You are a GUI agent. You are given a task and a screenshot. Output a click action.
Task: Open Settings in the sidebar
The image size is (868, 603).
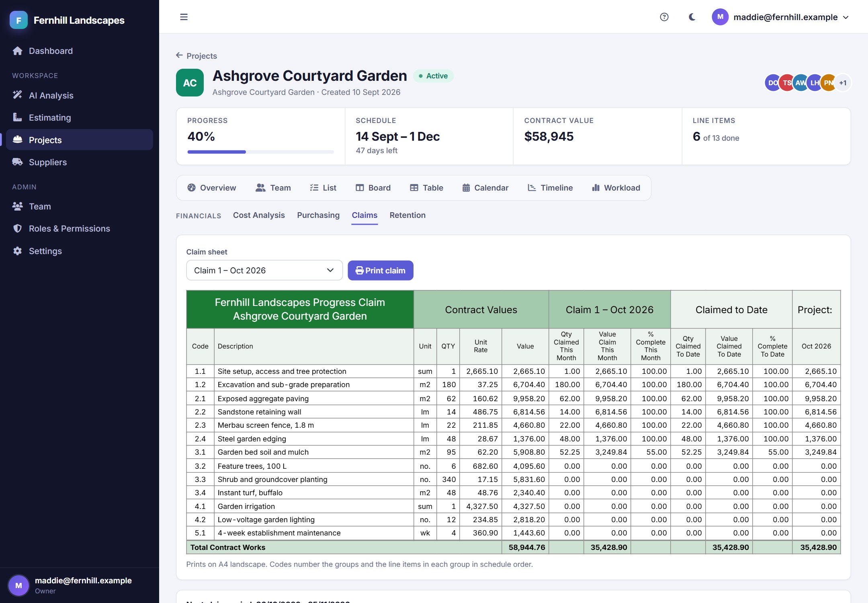click(x=80, y=251)
